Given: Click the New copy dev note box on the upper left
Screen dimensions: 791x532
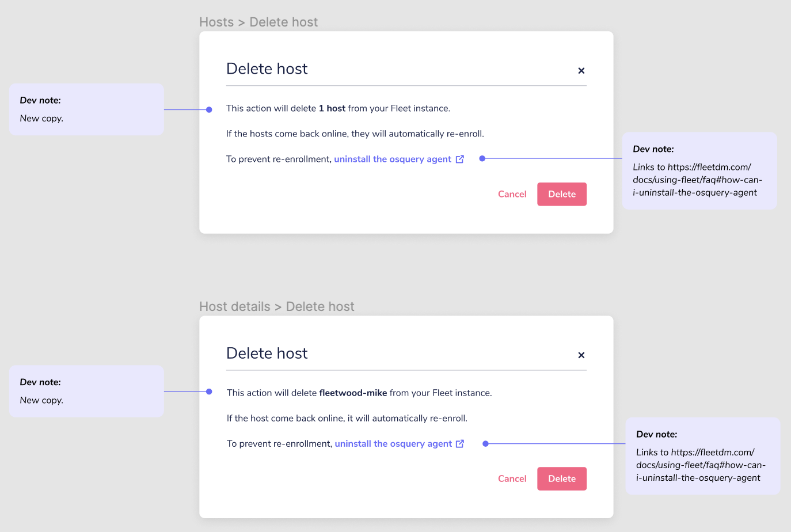Looking at the screenshot, I should pos(86,109).
